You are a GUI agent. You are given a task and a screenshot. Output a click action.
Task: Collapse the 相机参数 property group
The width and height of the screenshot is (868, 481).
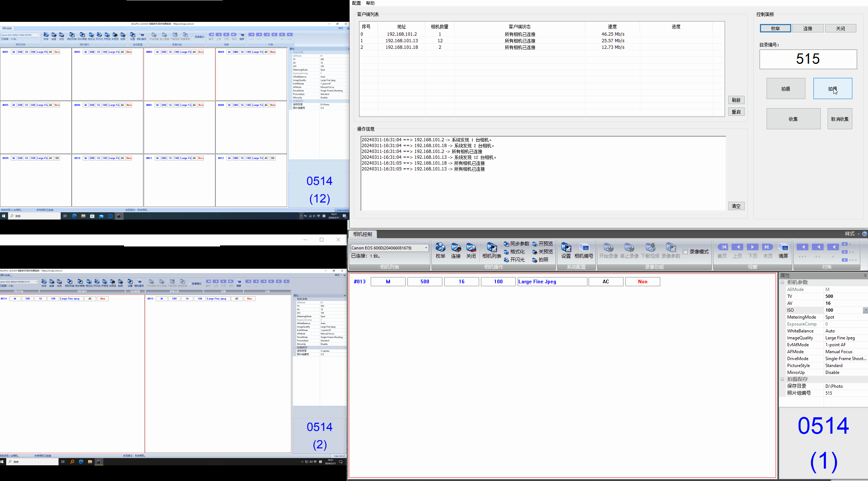point(782,283)
